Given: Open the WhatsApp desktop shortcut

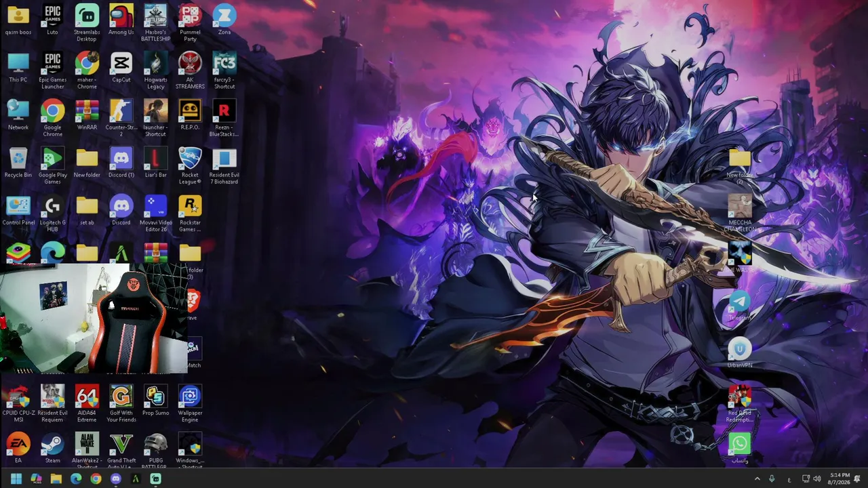Looking at the screenshot, I should 739,448.
